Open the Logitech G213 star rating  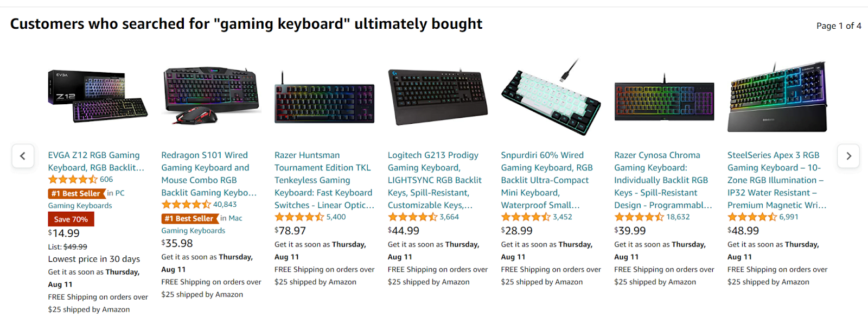pyautogui.click(x=413, y=217)
